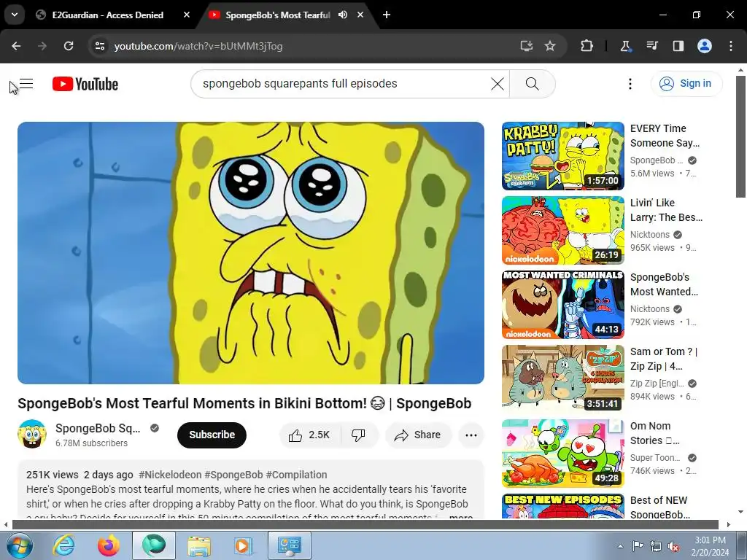Open the media controls icon
This screenshot has width=747, height=560.
[x=651, y=46]
